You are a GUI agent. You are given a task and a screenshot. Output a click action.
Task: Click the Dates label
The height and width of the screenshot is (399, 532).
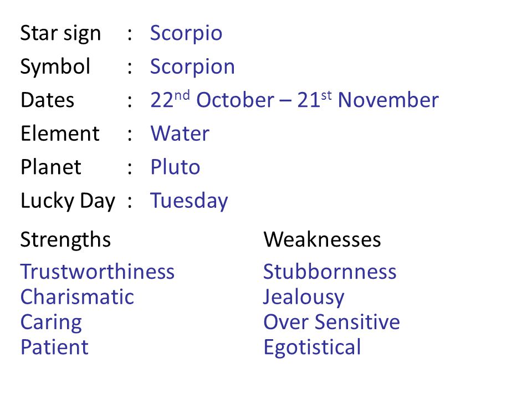pos(47,100)
